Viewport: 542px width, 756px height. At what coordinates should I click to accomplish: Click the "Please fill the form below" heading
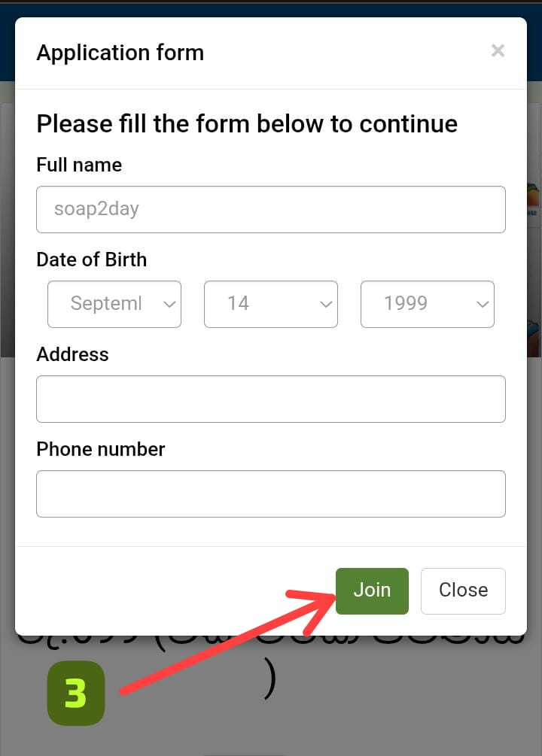[247, 123]
